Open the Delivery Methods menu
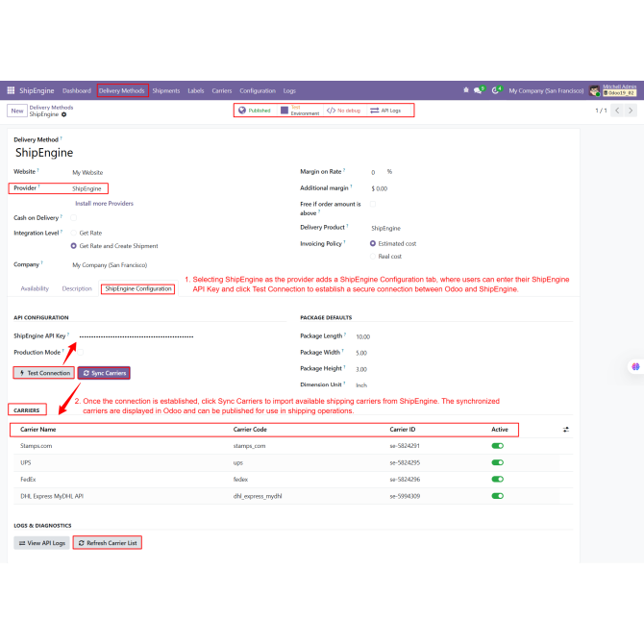Screen dimensions: 644x644 122,90
